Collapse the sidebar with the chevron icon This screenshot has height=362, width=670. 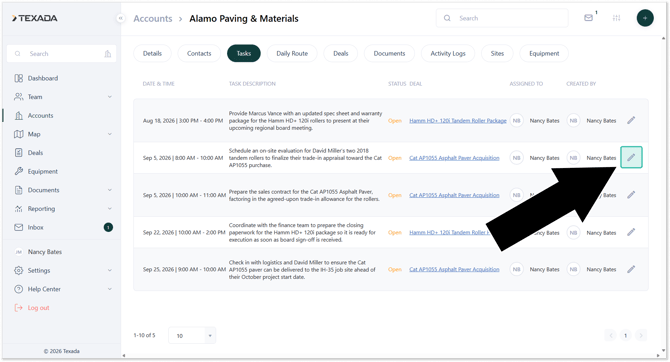120,18
